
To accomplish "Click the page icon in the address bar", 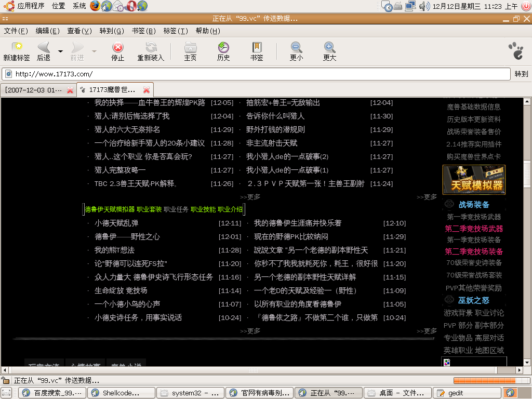I will [8, 74].
